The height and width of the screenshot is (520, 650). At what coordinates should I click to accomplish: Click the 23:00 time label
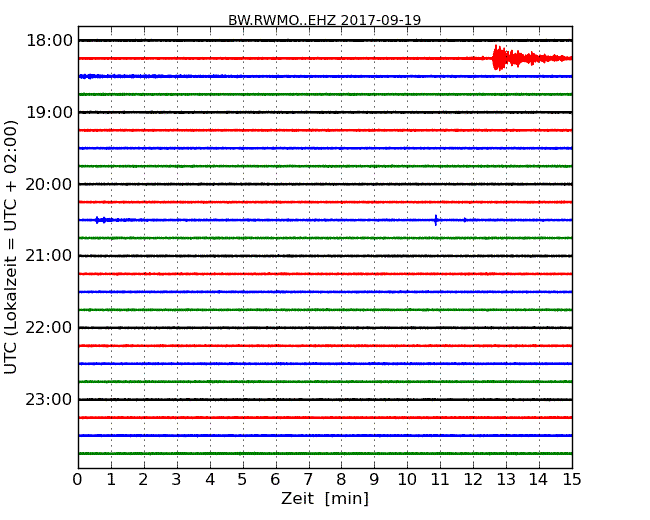click(49, 399)
